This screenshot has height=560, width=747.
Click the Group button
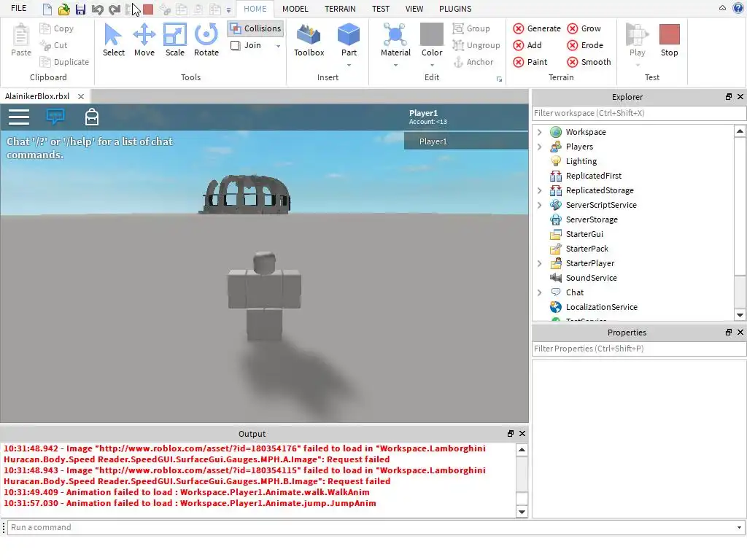click(x=471, y=28)
